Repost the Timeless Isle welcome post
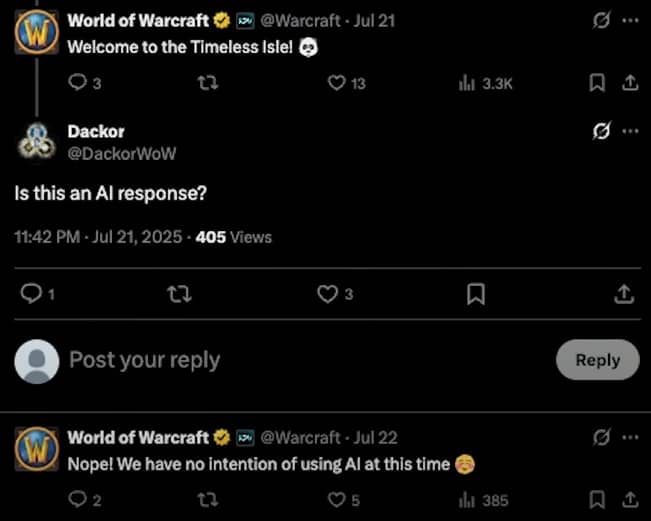Image resolution: width=651 pixels, height=521 pixels. pos(208,83)
